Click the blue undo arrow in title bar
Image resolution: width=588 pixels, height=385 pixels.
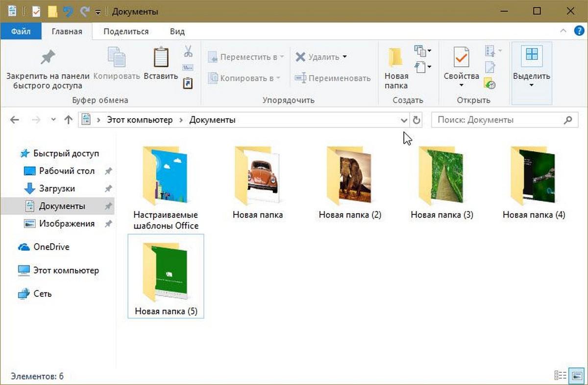[x=68, y=11]
